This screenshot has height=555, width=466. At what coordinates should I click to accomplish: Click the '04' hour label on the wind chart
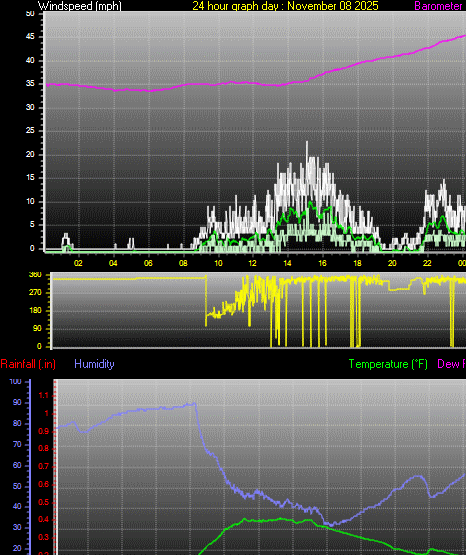pyautogui.click(x=113, y=263)
